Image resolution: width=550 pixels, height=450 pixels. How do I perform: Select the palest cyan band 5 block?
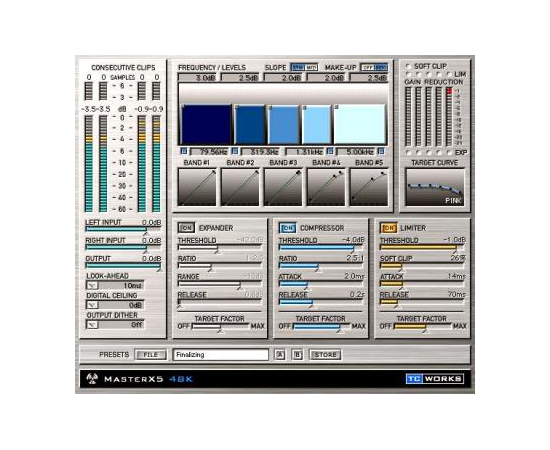[360, 124]
